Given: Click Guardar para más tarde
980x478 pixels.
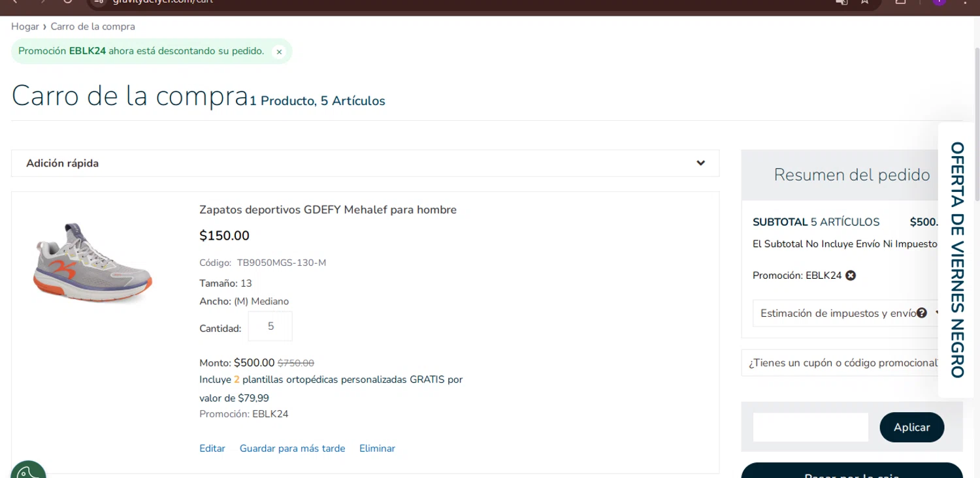Looking at the screenshot, I should tap(292, 449).
